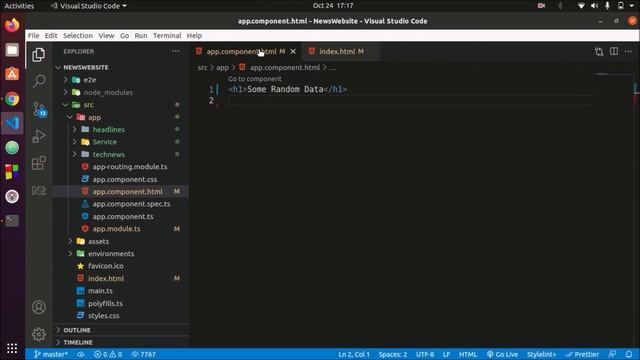
Task: Open Source Control view with pending changes
Action: click(40, 109)
